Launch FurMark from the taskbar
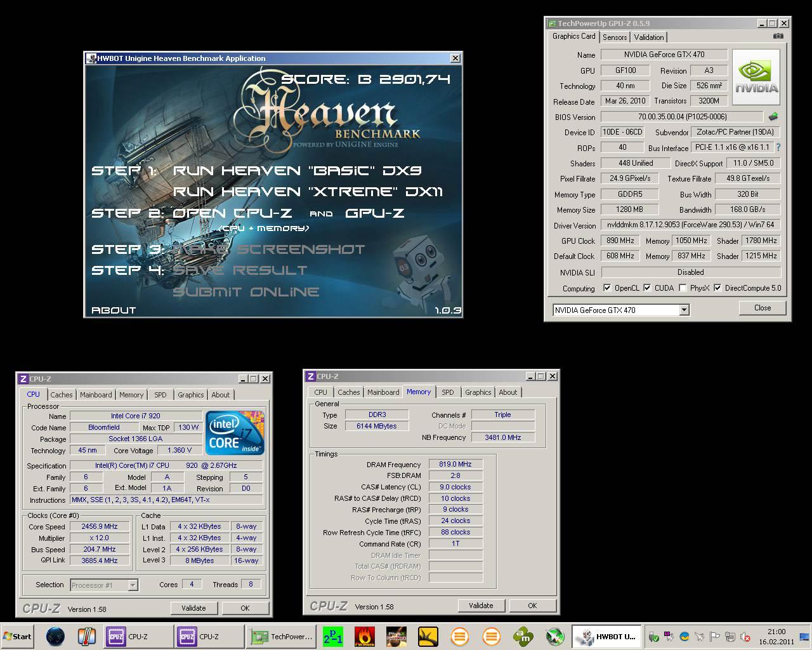 [364, 637]
